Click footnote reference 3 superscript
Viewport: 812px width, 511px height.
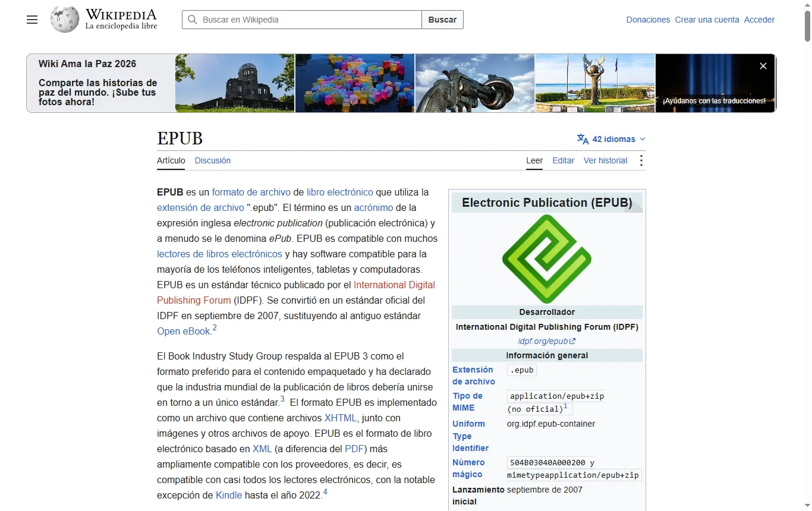pos(282,399)
